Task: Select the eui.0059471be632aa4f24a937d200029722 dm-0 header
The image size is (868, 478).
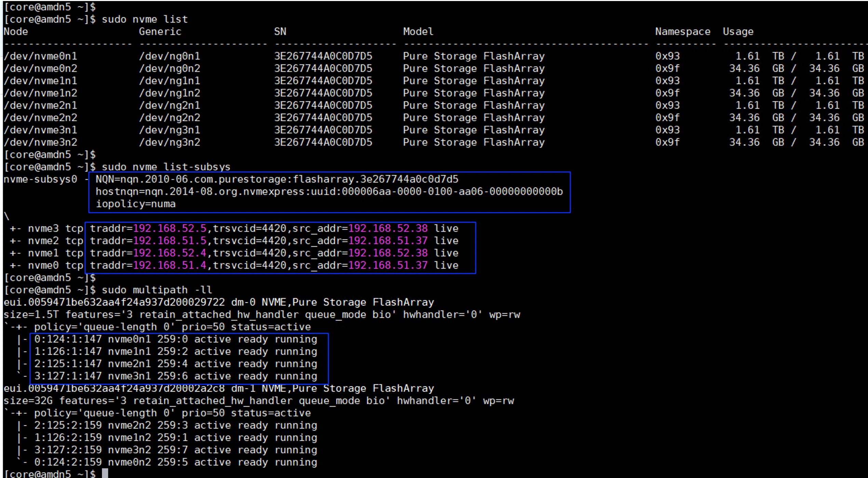Action: pyautogui.click(x=219, y=302)
